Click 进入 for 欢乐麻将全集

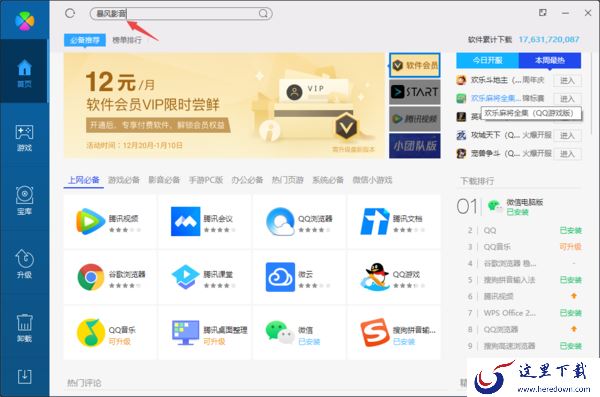click(567, 99)
